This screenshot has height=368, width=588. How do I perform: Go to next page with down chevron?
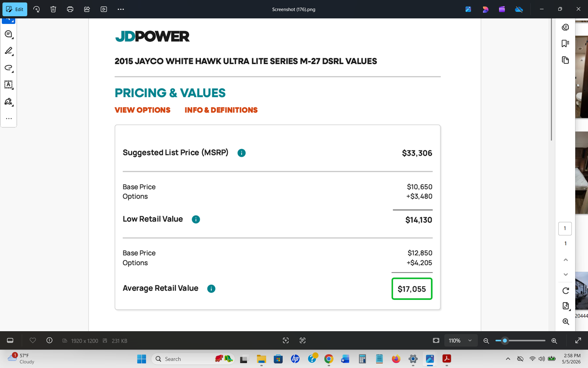[566, 275]
